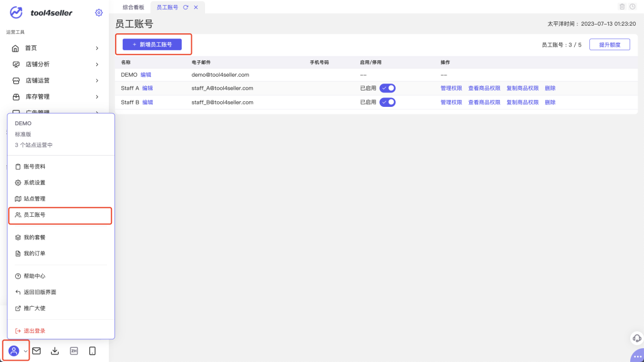Click the 标准版 plan label
This screenshot has width=644, height=362.
point(23,134)
